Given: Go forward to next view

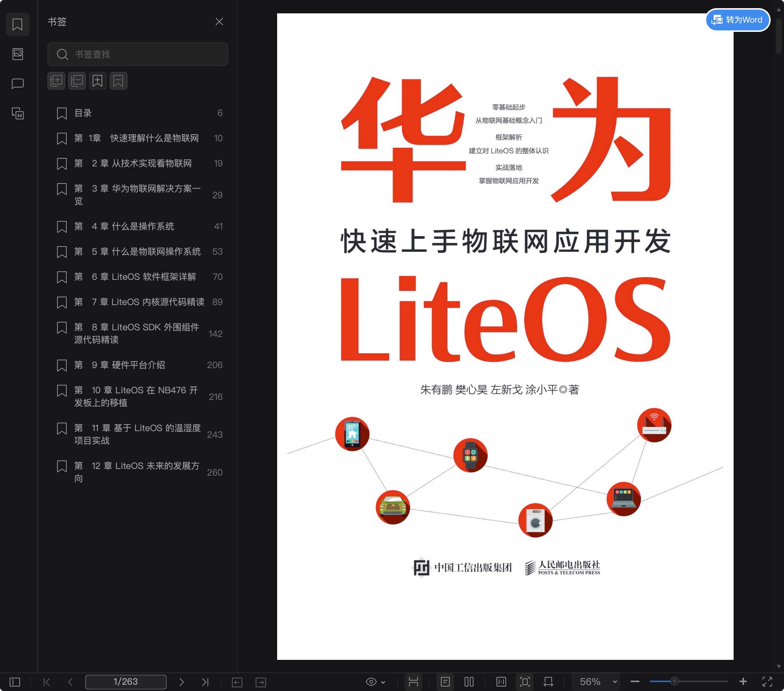Looking at the screenshot, I should [261, 682].
